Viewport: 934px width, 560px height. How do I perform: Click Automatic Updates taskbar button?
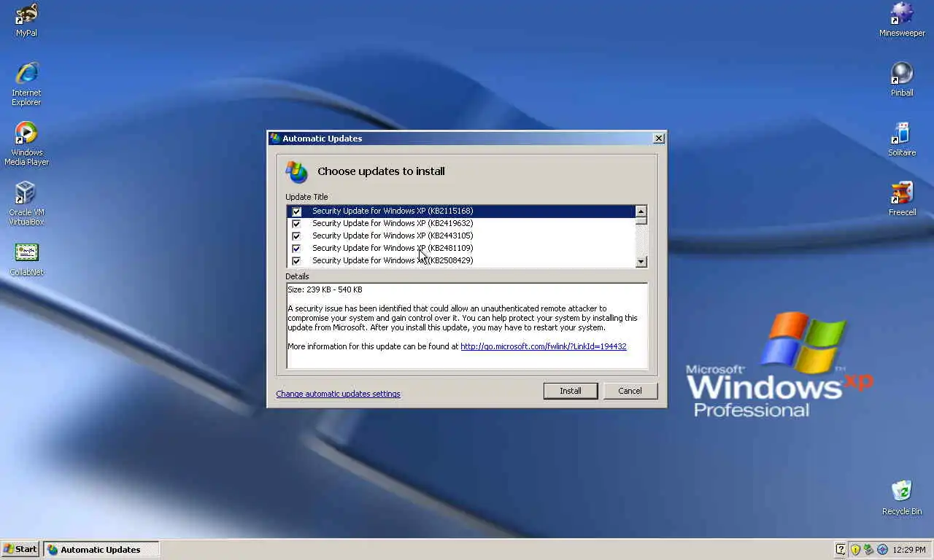click(x=101, y=549)
